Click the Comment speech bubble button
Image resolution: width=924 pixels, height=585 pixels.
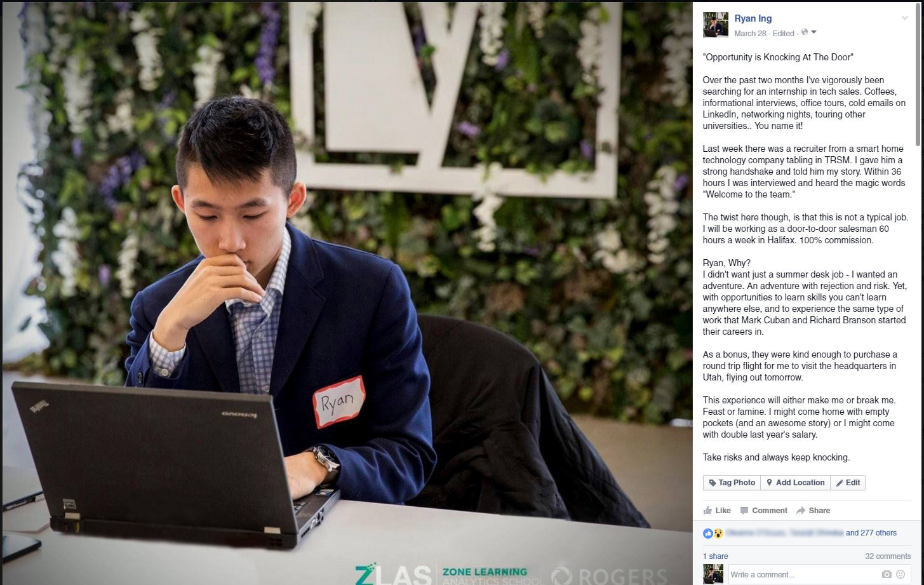click(x=763, y=510)
